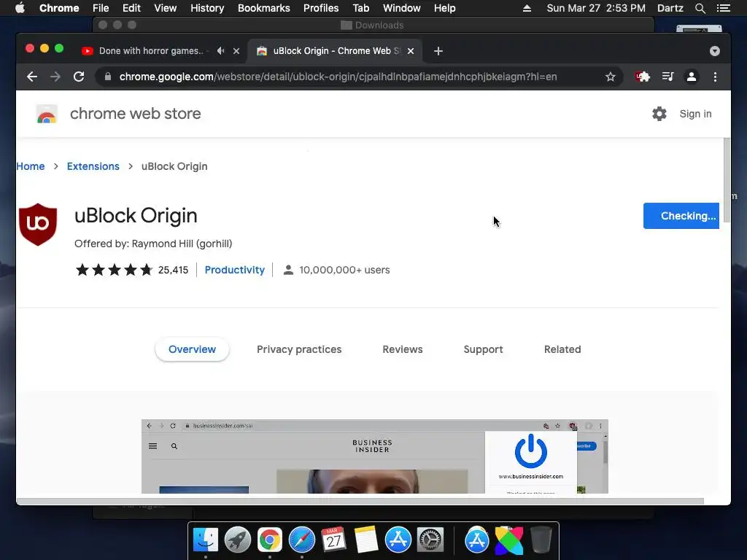Screen dimensions: 747x560
Task: Go to Extensions breadcrumb
Action: 93,166
